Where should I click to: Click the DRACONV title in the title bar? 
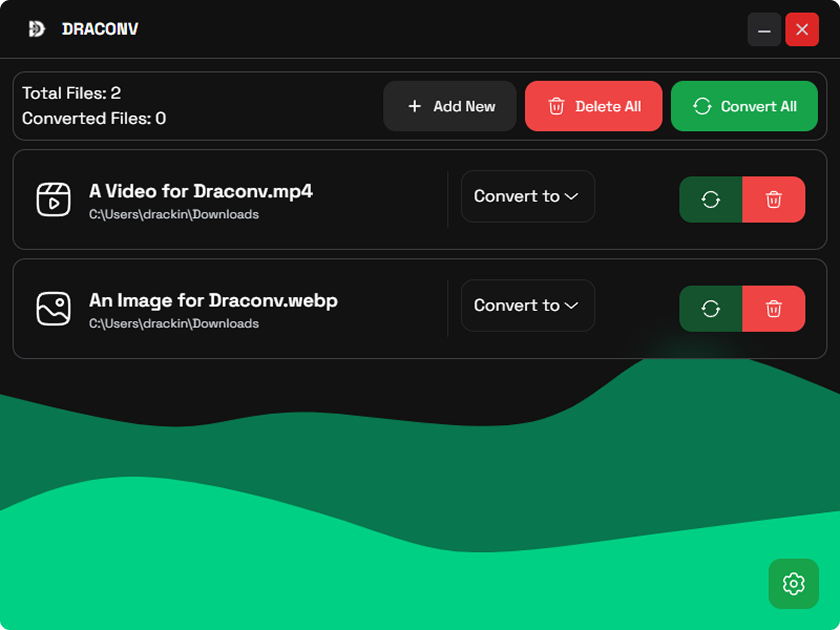(x=100, y=29)
